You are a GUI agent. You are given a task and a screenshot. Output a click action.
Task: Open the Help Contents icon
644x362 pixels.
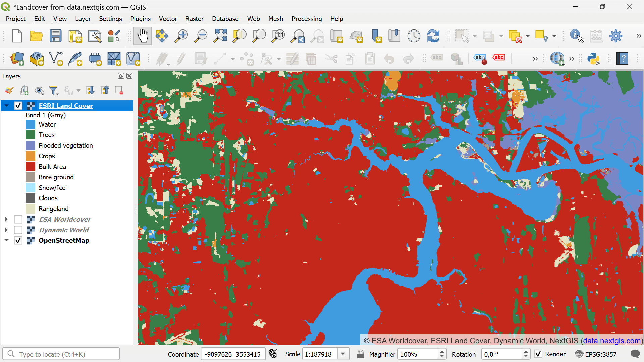click(x=622, y=59)
